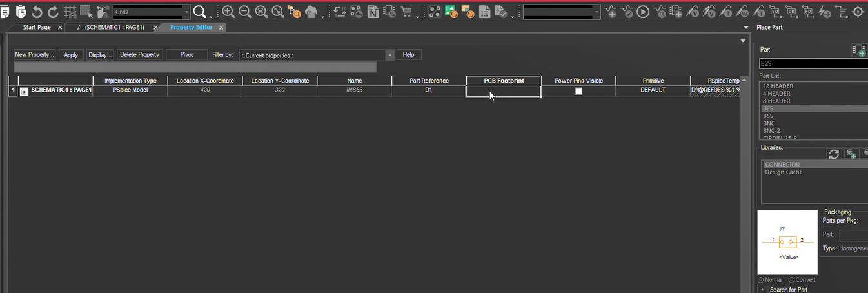Click the Pivot button
This screenshot has width=868, height=293.
[x=186, y=55]
